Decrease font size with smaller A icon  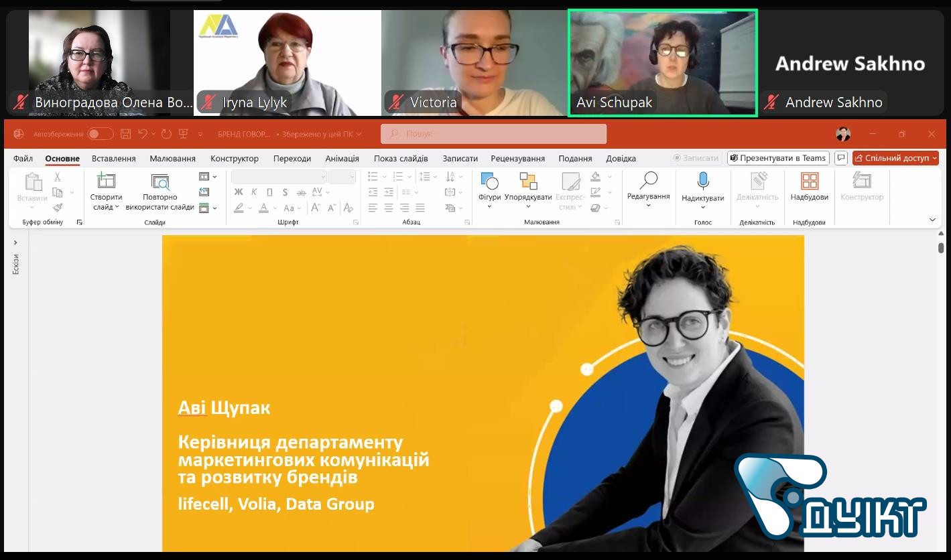point(332,208)
